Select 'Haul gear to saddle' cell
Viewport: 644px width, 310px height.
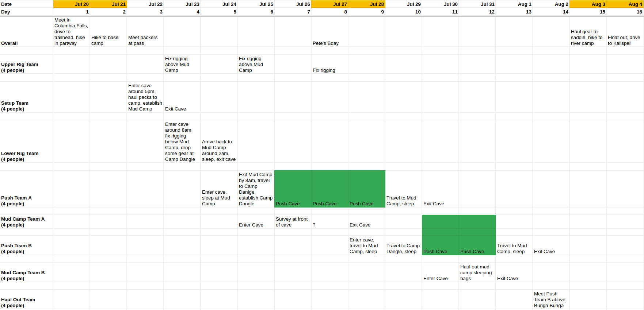pos(588,32)
